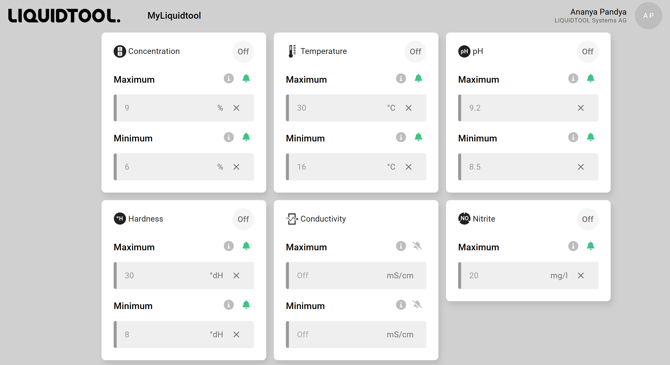The height and width of the screenshot is (365, 670).
Task: Edit Conductivity Minimum field showing Off
Action: (356, 334)
